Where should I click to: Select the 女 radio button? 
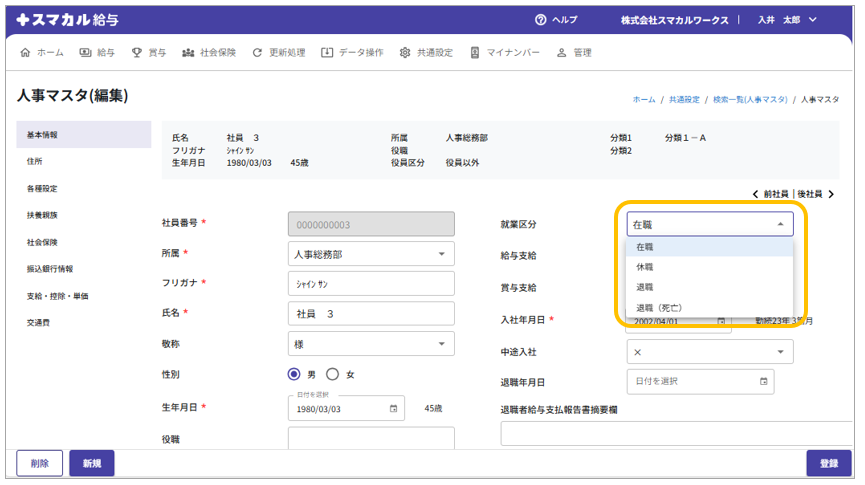point(333,374)
